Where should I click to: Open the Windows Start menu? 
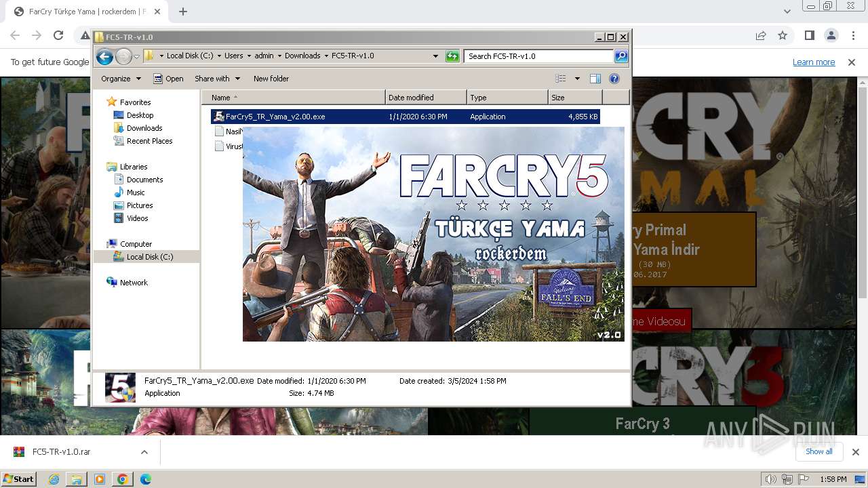[19, 479]
